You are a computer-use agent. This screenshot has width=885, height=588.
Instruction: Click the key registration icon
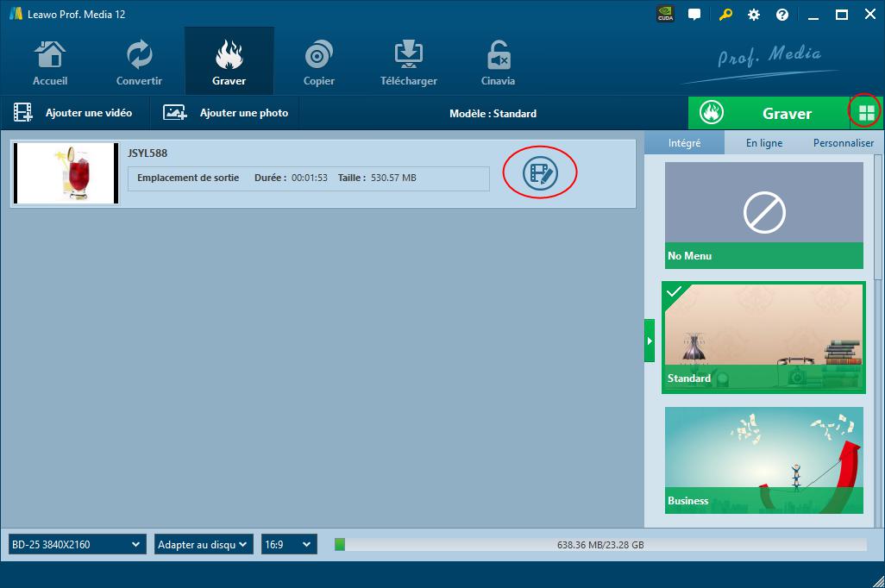click(x=725, y=14)
